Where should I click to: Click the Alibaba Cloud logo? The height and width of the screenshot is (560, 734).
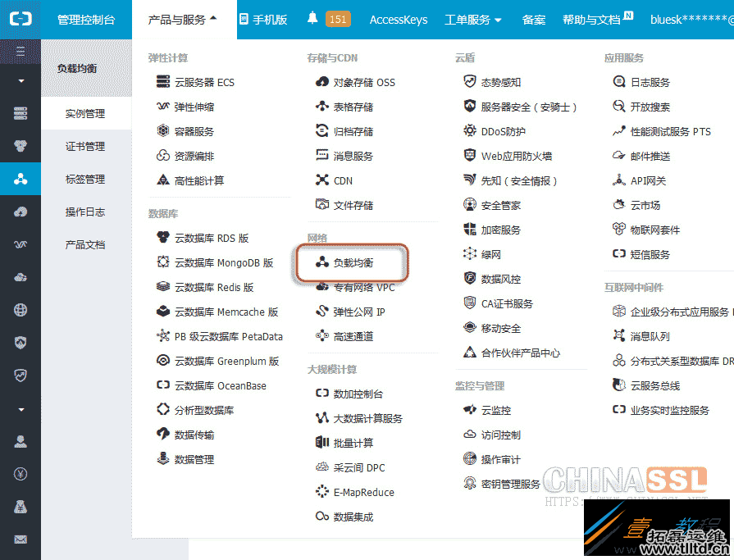point(21,17)
